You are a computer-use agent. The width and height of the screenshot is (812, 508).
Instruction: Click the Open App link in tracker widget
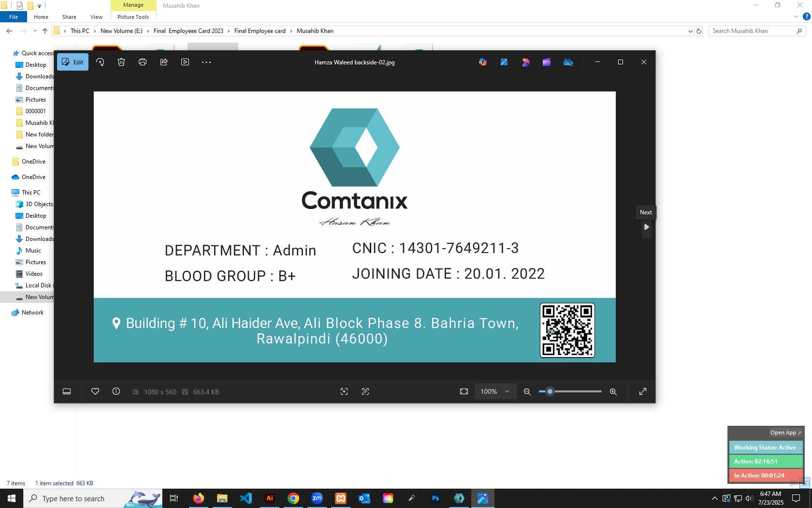[785, 433]
